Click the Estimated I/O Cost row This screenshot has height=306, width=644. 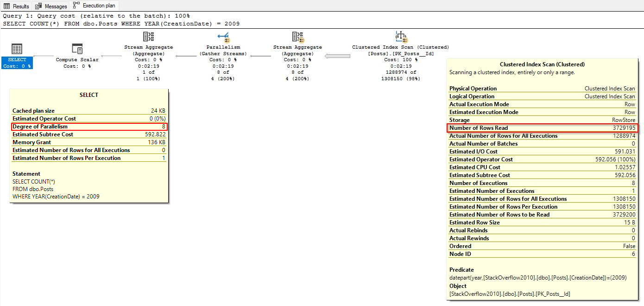point(543,152)
